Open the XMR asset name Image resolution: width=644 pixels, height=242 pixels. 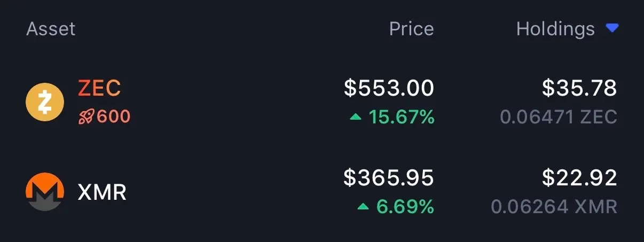click(x=102, y=192)
